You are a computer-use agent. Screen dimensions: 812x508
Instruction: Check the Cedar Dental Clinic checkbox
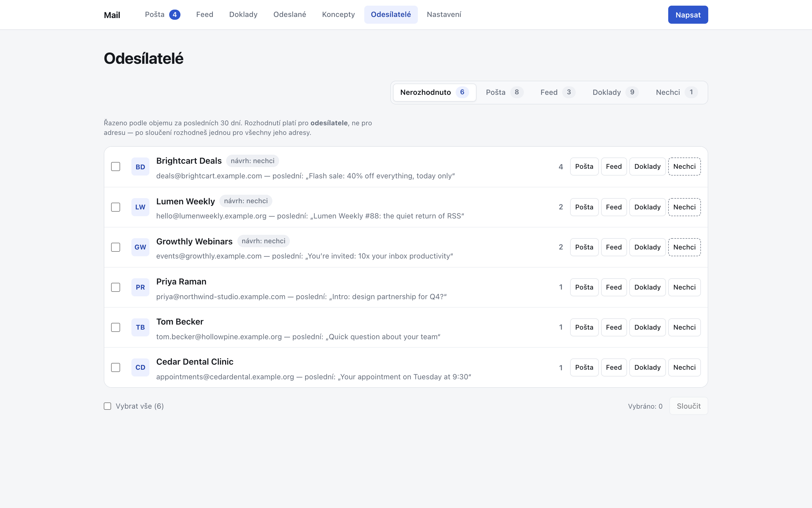point(115,367)
